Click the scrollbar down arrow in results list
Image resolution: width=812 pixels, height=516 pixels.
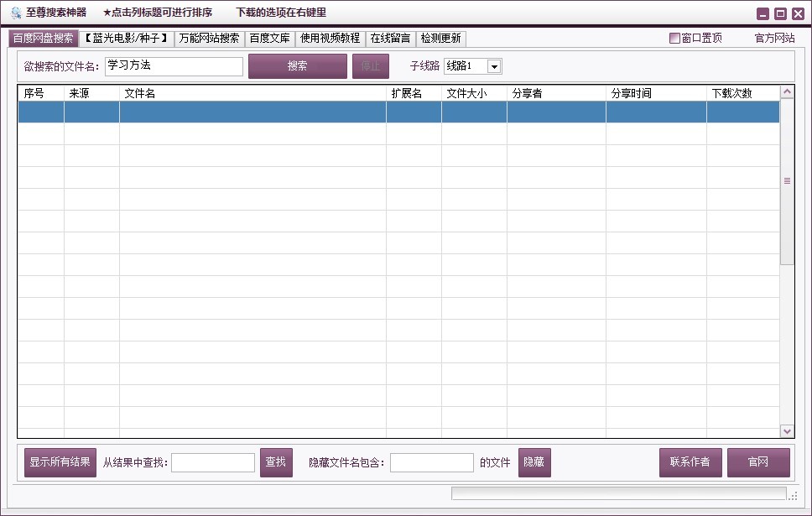[x=787, y=431]
